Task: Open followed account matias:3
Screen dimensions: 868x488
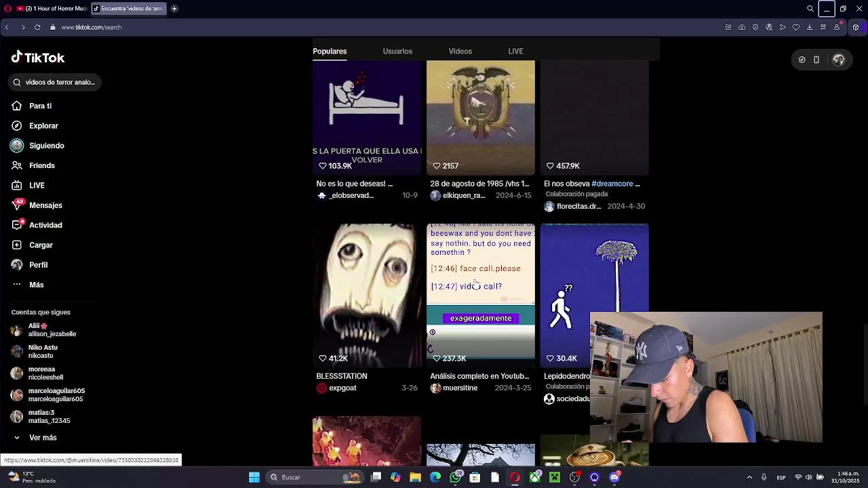Action: click(x=41, y=417)
